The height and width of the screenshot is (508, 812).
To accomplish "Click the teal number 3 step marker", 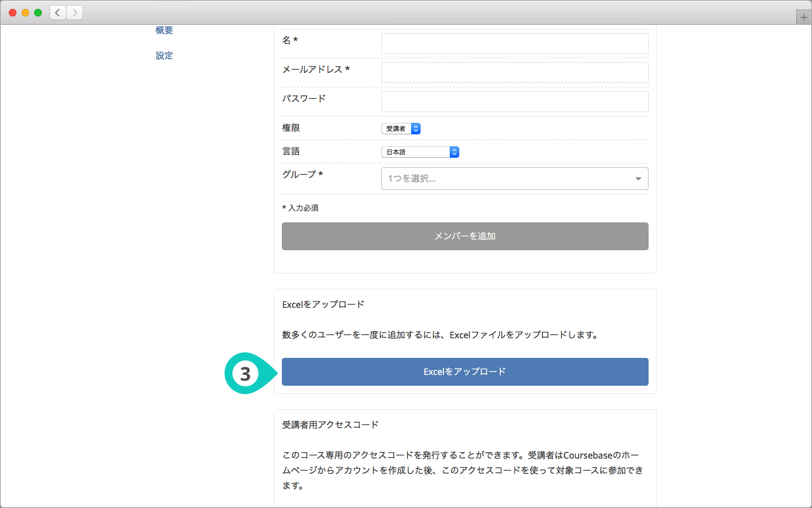I will 245,374.
